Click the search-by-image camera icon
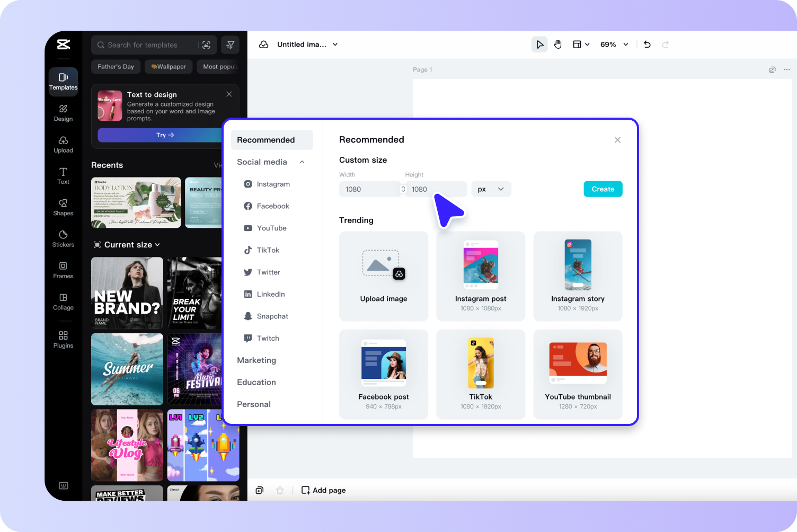The height and width of the screenshot is (532, 797). tap(206, 45)
